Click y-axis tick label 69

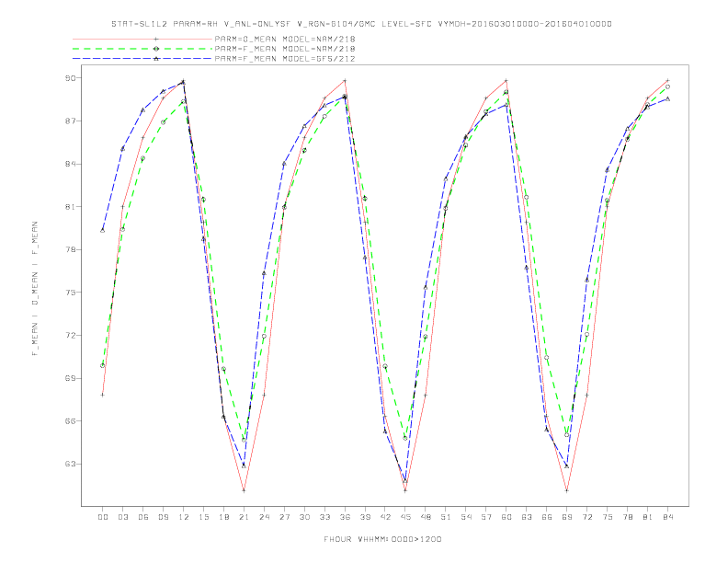click(70, 378)
